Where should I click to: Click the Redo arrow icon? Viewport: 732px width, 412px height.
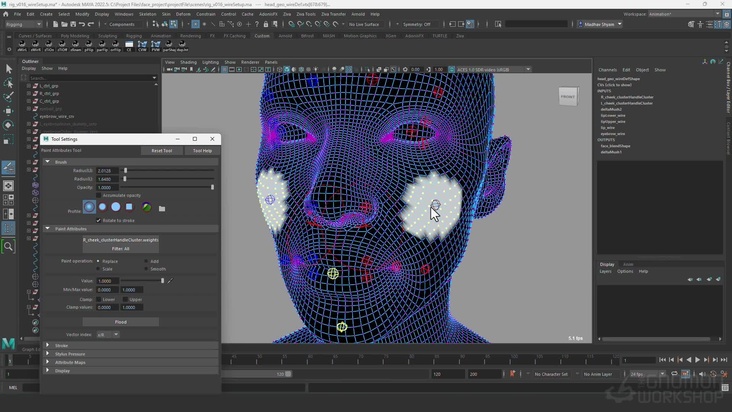click(x=91, y=24)
